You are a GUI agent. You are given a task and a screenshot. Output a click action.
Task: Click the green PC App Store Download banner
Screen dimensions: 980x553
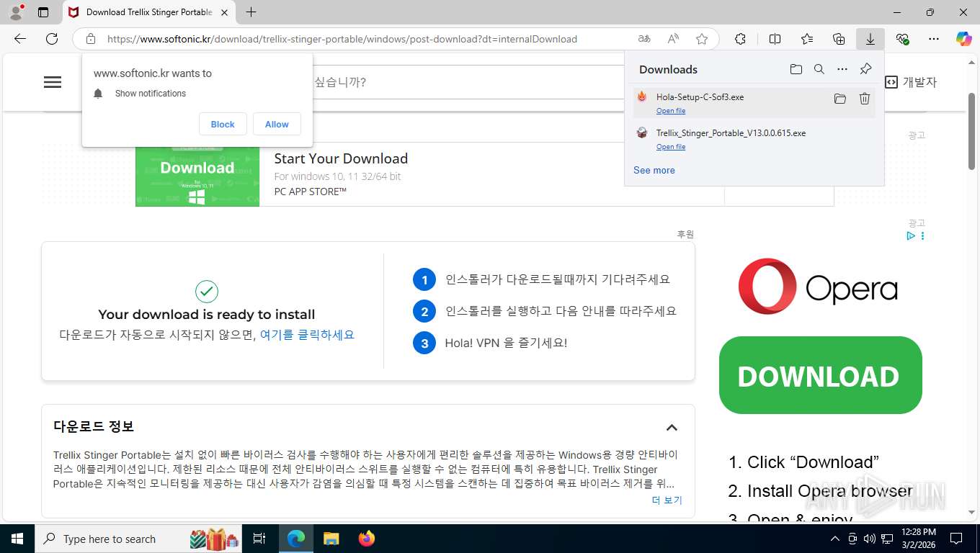coord(197,176)
